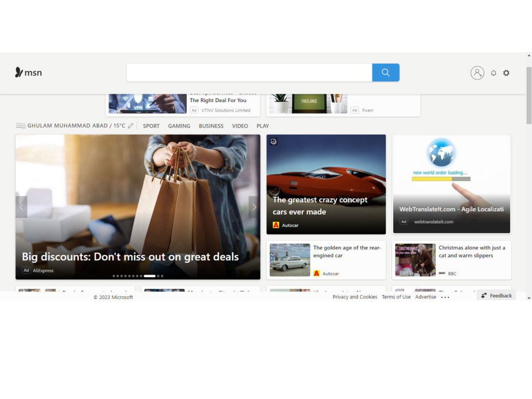Open the settings gear icon
Image resolution: width=532 pixels, height=399 pixels.
[x=506, y=73]
